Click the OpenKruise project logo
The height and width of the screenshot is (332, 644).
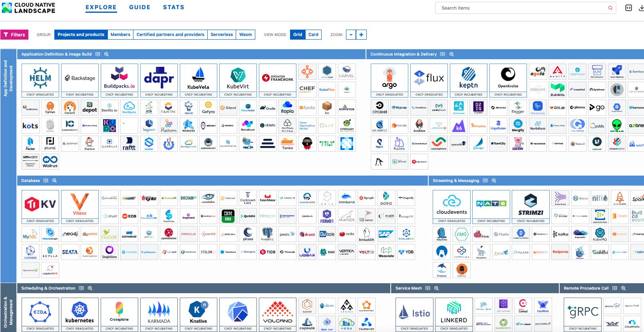pos(508,78)
